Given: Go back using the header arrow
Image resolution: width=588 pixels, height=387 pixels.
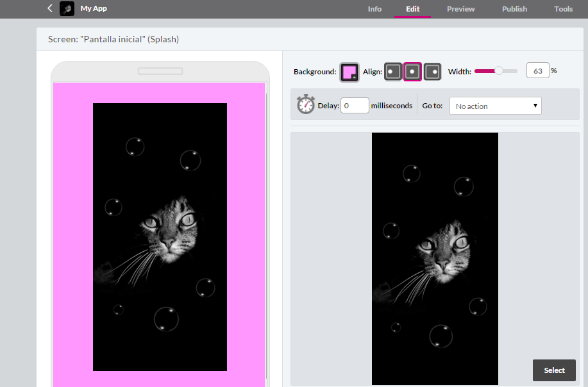Looking at the screenshot, I should click(x=50, y=8).
